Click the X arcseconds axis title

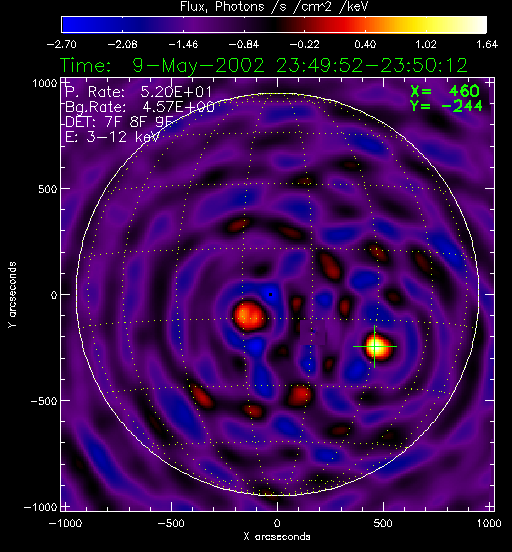[x=277, y=537]
